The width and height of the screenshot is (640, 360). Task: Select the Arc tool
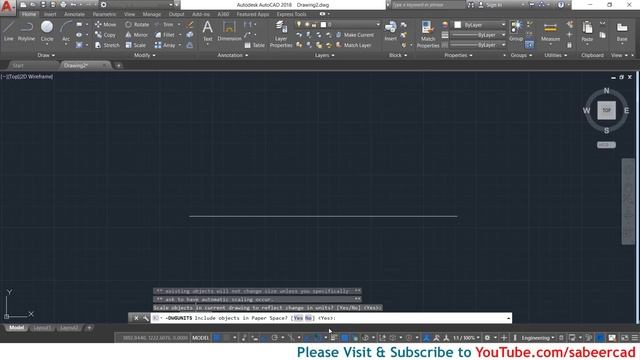(x=66, y=31)
